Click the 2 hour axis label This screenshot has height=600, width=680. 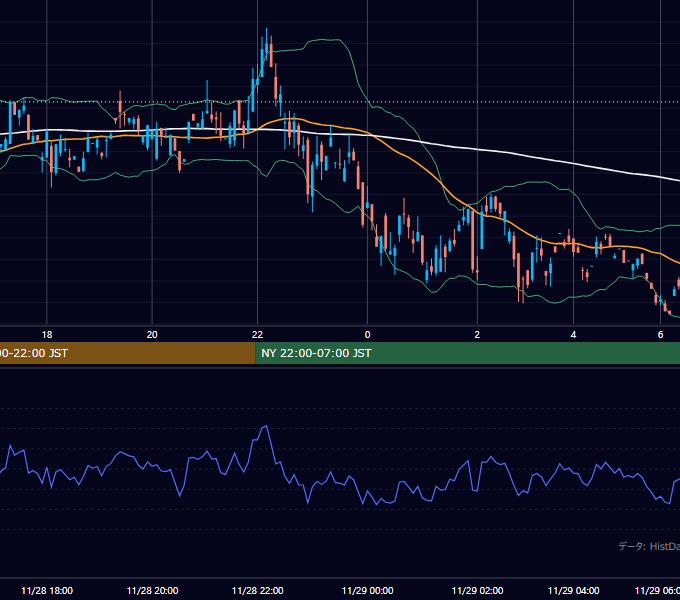tap(477, 335)
